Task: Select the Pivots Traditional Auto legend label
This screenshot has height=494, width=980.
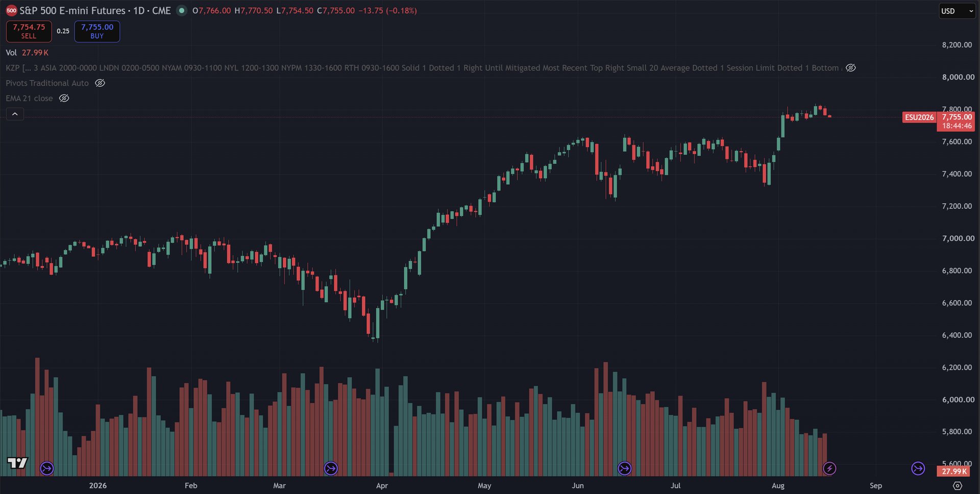Action: tap(47, 83)
